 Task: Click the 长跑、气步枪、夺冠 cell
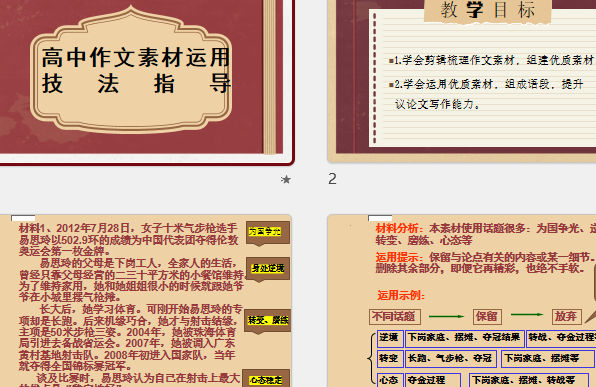(x=451, y=359)
